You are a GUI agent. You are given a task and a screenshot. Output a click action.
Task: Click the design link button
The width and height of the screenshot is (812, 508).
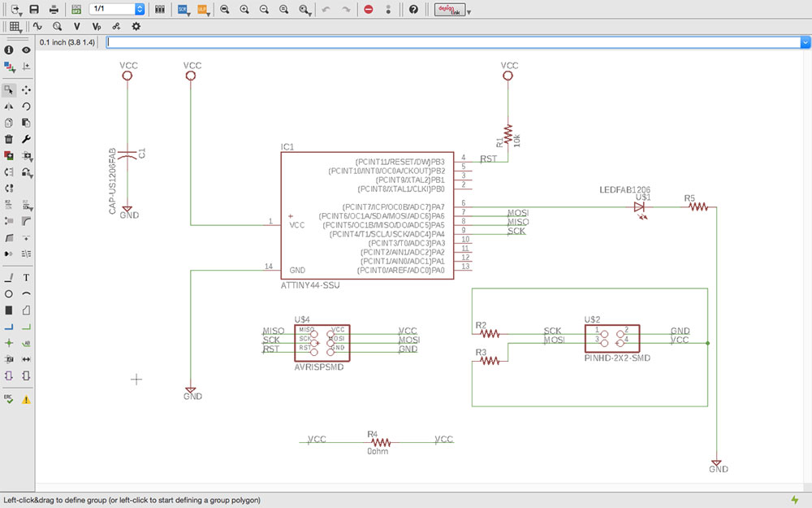(450, 9)
